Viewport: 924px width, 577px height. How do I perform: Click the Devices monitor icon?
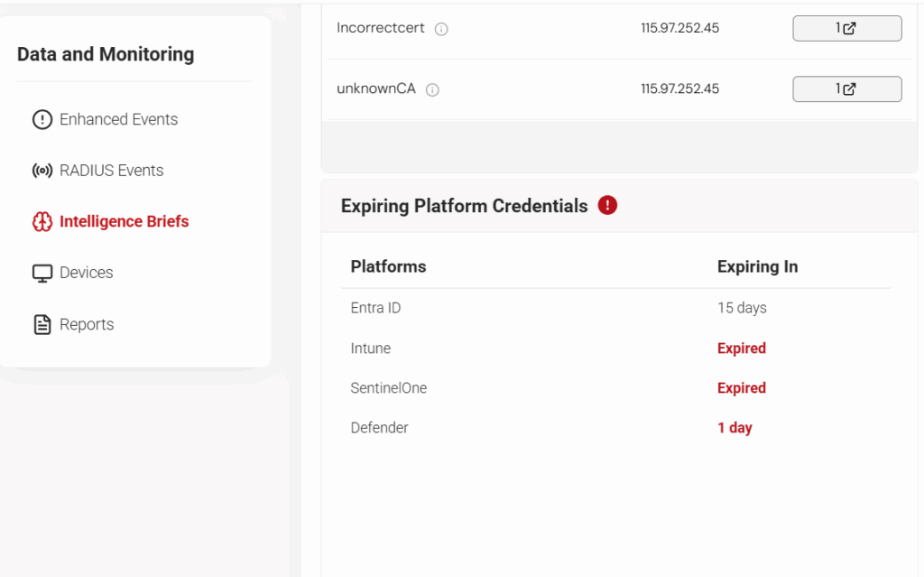42,274
